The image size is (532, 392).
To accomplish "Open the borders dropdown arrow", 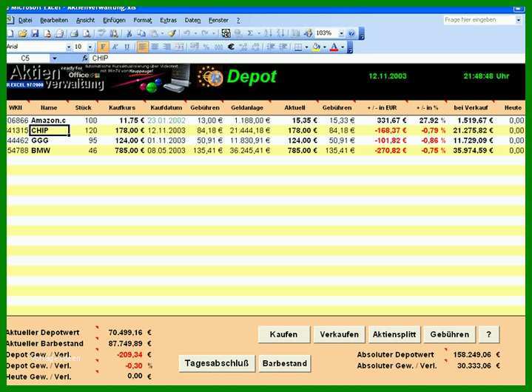I will 307,47.
